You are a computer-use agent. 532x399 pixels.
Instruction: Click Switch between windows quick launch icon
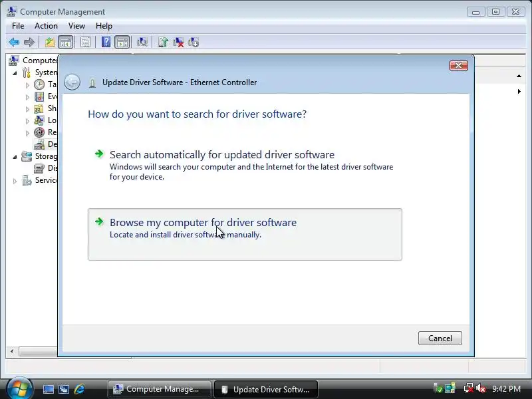point(64,389)
